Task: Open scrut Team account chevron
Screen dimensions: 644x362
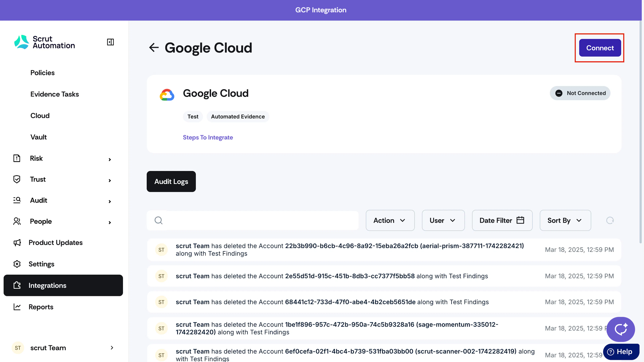Action: [112, 348]
